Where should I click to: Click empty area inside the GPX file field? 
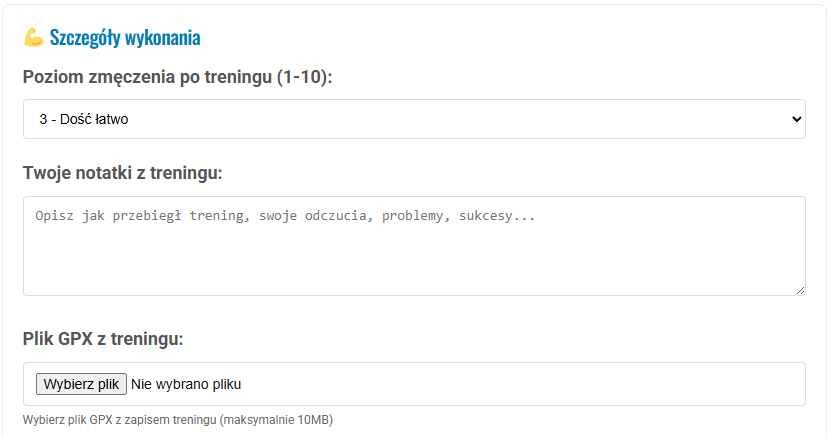520,384
